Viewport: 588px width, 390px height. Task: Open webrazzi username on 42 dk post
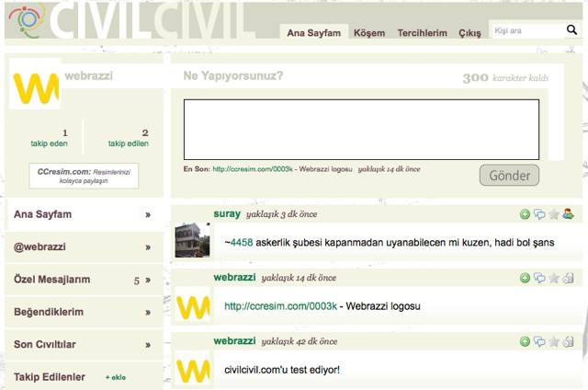[x=234, y=341]
